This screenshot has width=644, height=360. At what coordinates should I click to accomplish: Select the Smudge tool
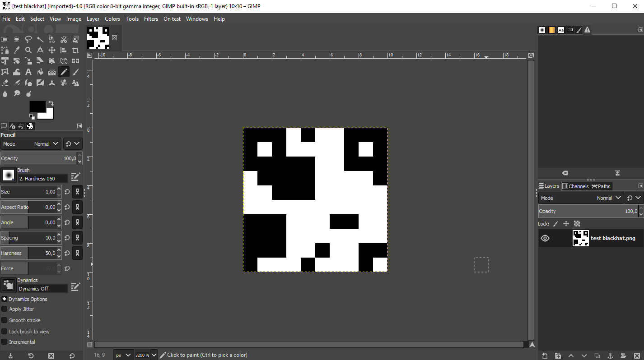pyautogui.click(x=17, y=93)
